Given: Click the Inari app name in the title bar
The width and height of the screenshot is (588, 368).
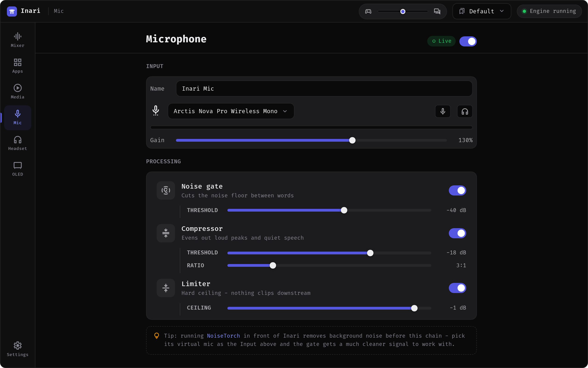Looking at the screenshot, I should [31, 11].
